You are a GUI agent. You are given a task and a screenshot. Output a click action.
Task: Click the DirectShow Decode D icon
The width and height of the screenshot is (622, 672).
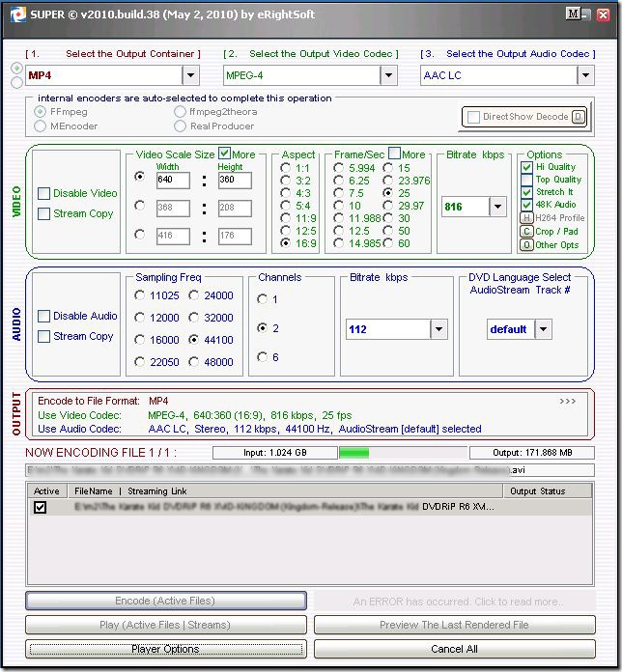tap(579, 117)
